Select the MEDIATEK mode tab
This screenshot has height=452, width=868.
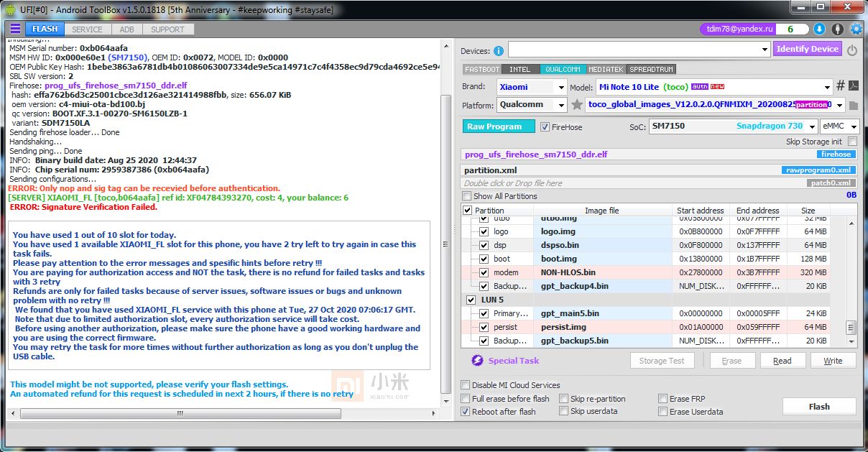[x=606, y=70]
